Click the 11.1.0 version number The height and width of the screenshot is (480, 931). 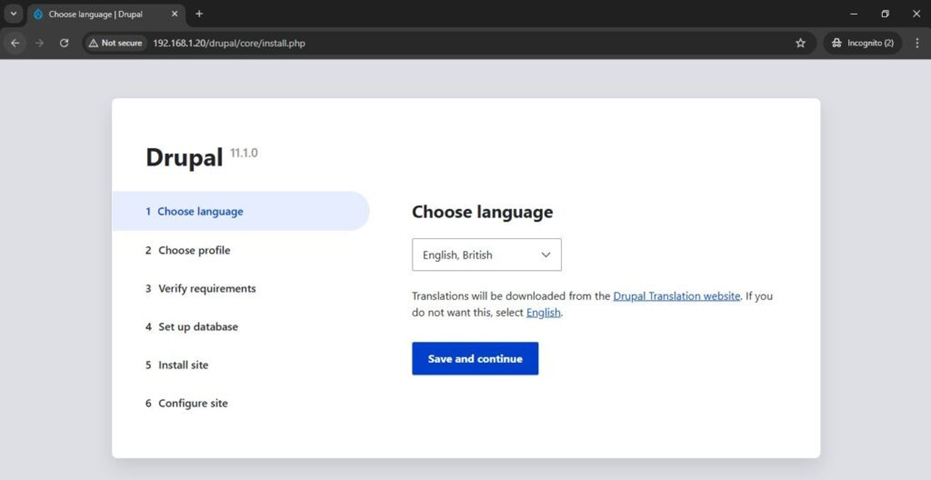[244, 153]
